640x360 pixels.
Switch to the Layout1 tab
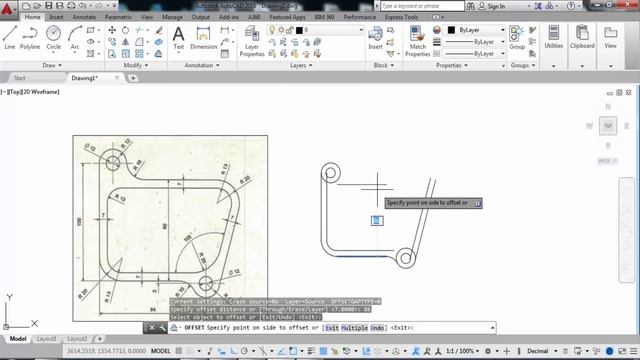[x=46, y=339]
